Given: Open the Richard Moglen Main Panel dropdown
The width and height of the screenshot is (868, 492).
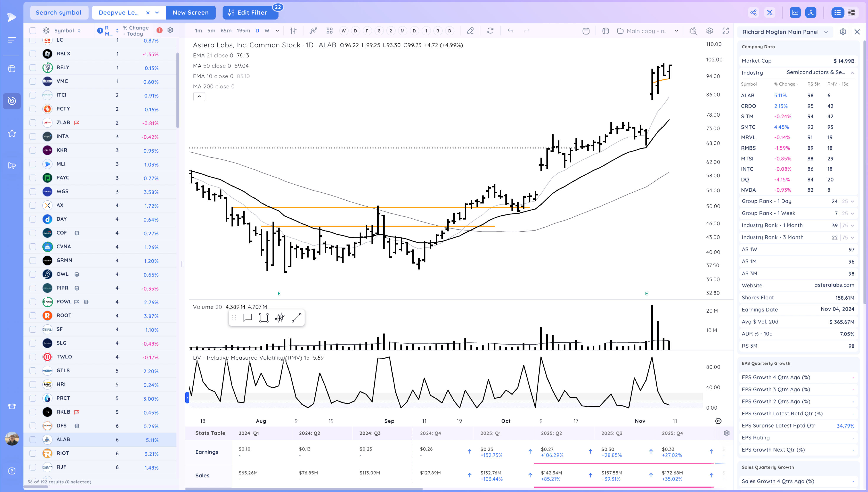Looking at the screenshot, I should [x=826, y=32].
